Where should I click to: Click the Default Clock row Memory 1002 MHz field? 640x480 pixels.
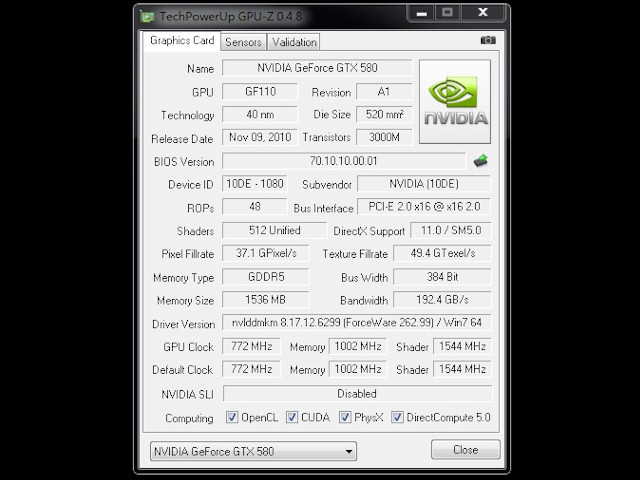pyautogui.click(x=358, y=369)
